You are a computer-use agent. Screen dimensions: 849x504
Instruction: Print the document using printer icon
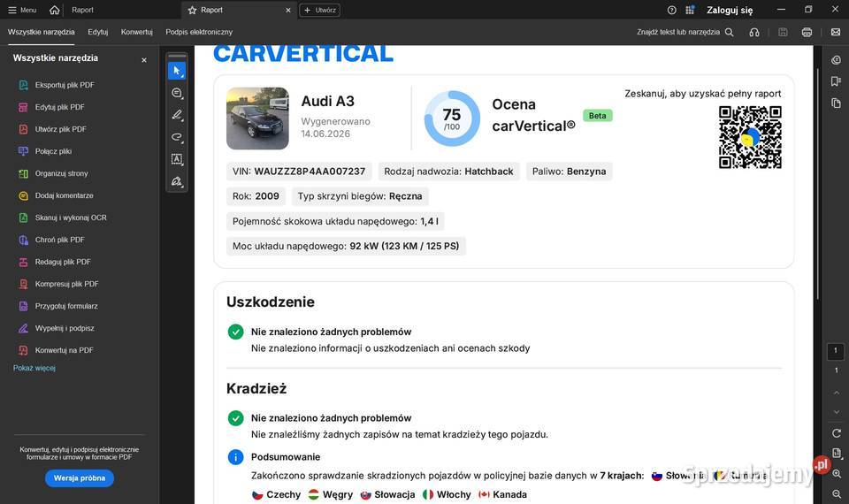point(807,32)
